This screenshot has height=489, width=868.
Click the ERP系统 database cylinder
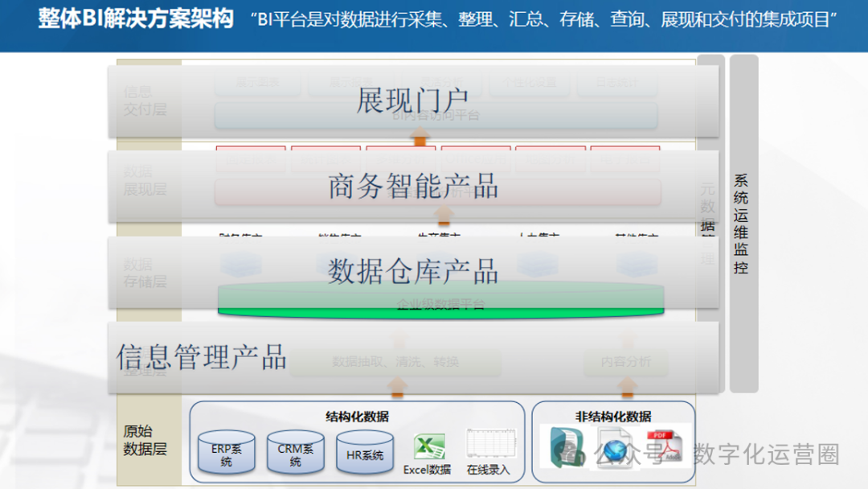tap(227, 452)
